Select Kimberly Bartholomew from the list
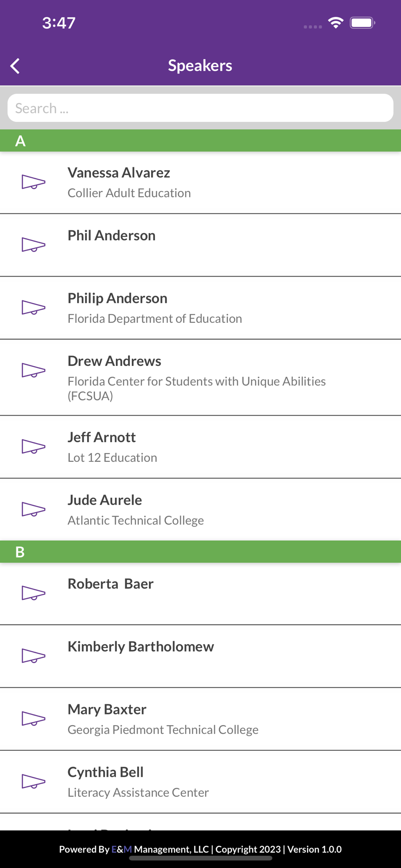The height and width of the screenshot is (868, 401). click(200, 656)
